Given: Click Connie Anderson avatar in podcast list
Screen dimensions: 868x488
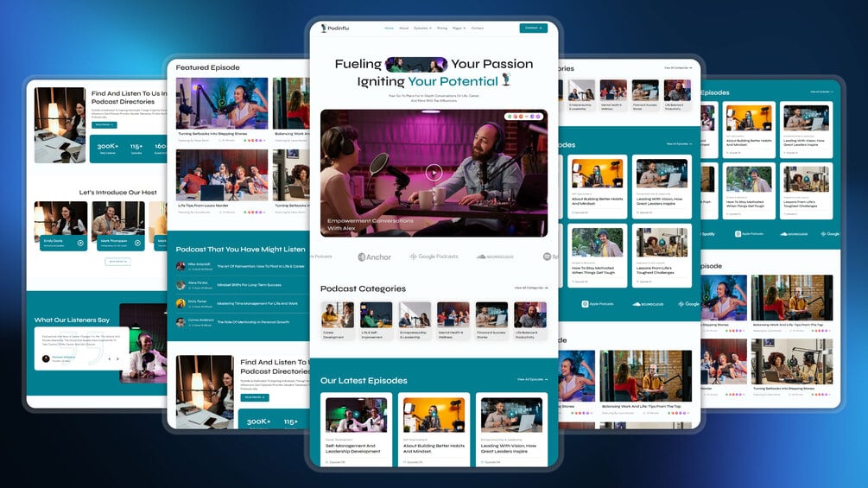Looking at the screenshot, I should click(181, 321).
